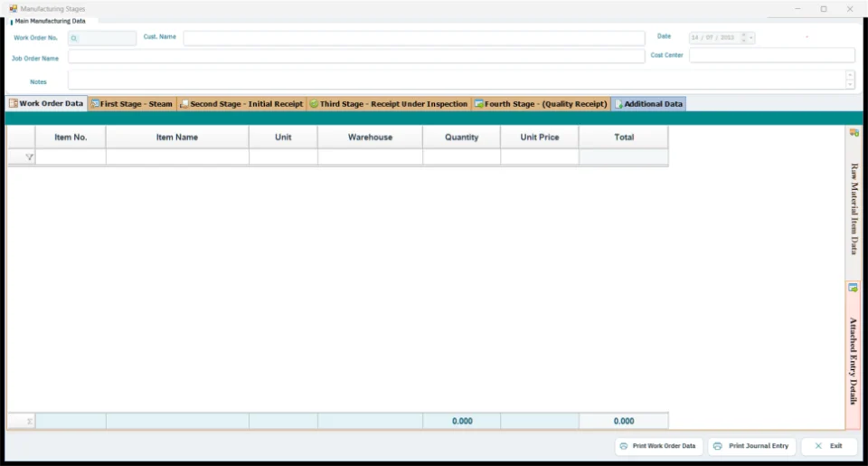The width and height of the screenshot is (868, 466).
Task: Click the search icon in Work Order No. field
Action: click(x=73, y=38)
